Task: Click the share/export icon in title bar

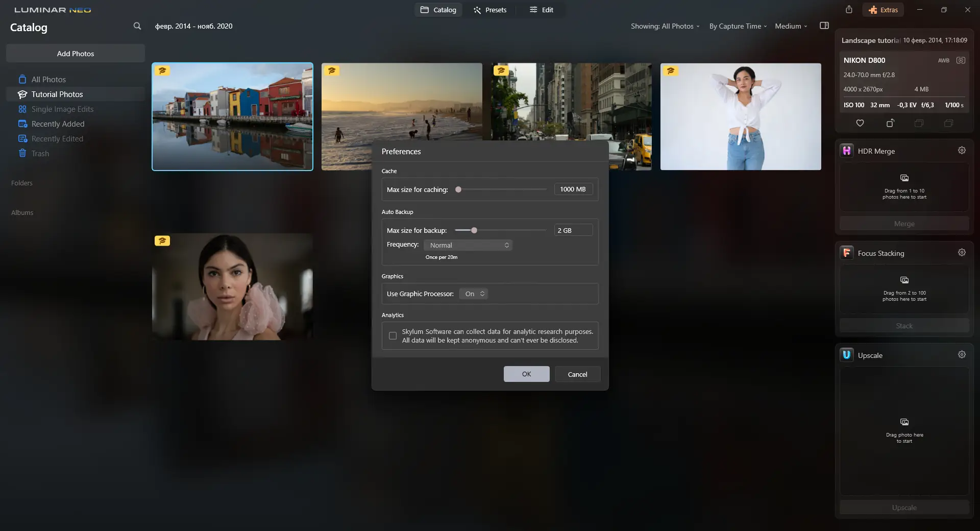Action: coord(849,10)
